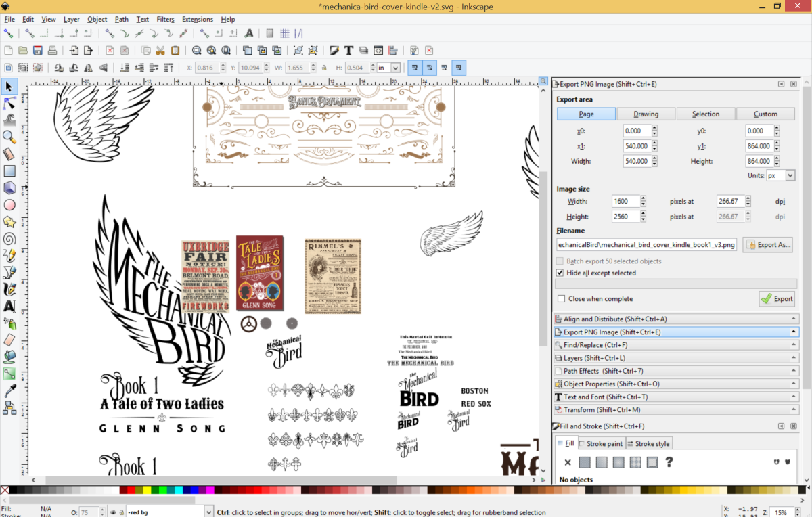Open the Filters menu

point(165,19)
